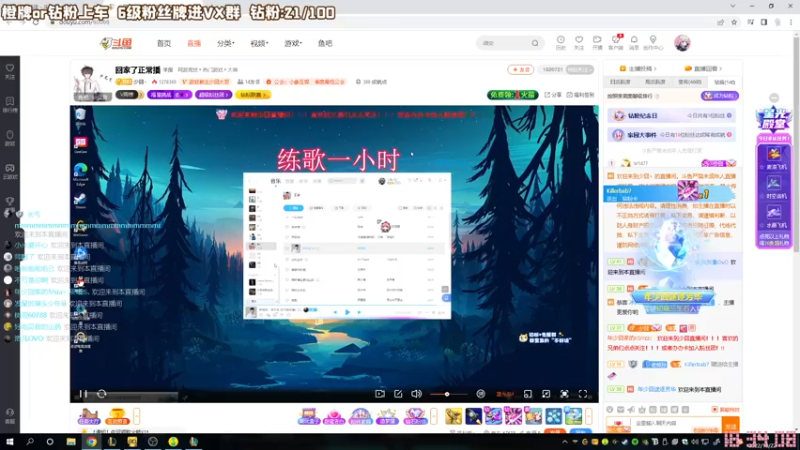This screenshot has height=450, width=800.
Task: Collapse the purple gift sidebar widget
Action: [774, 98]
